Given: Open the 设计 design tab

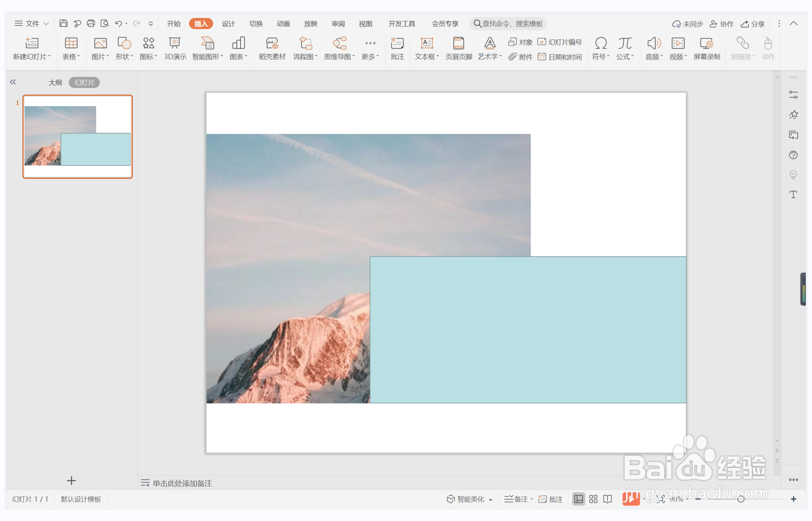Looking at the screenshot, I should tap(228, 23).
